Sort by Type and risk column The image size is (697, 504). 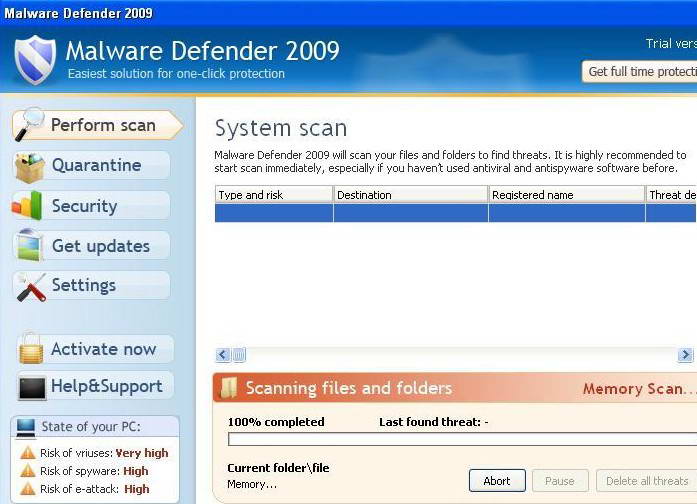coord(274,195)
